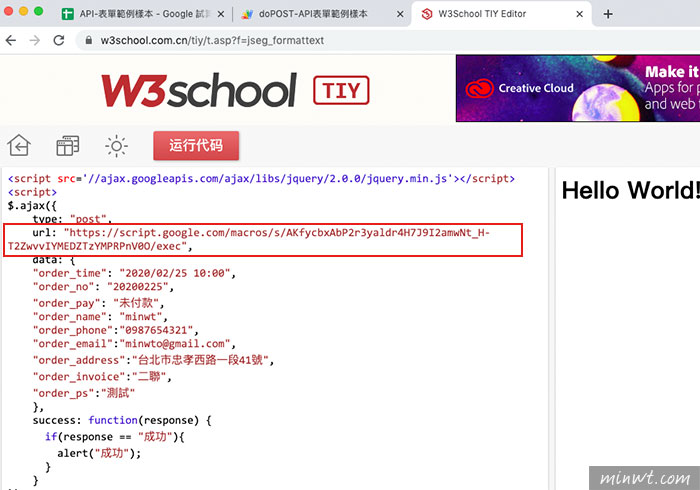Close the W3School TIY Editor tab

pos(579,14)
